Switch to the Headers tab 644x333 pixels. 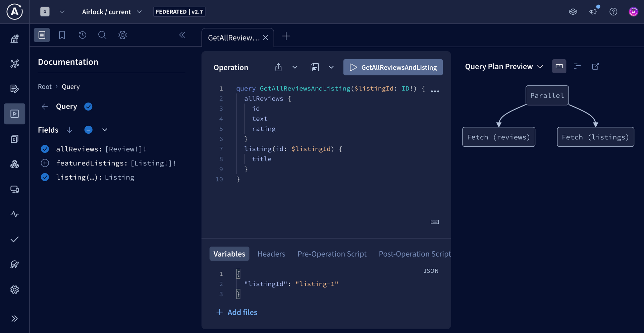271,254
